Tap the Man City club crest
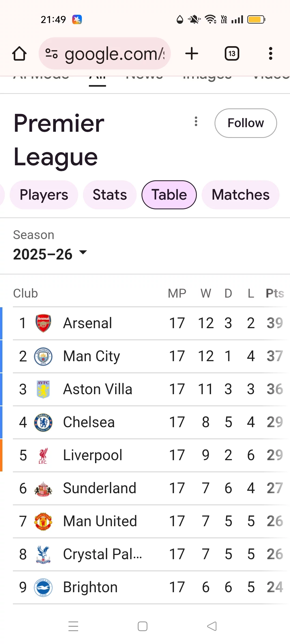Screen dimensions: 290x644 point(43,356)
